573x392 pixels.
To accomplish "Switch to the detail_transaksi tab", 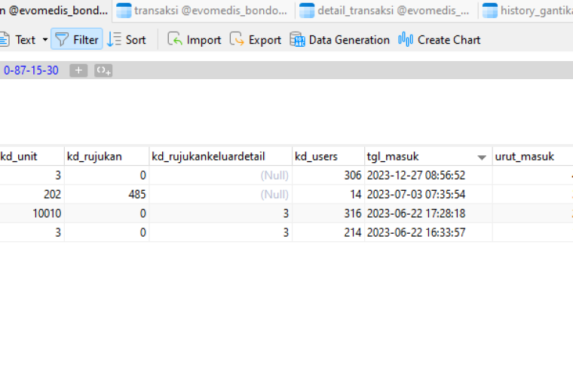I will click(x=385, y=11).
